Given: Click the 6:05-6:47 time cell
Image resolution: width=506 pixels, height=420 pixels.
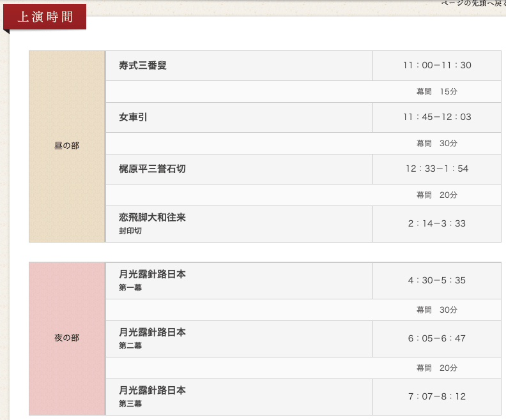Looking at the screenshot, I should tap(437, 339).
